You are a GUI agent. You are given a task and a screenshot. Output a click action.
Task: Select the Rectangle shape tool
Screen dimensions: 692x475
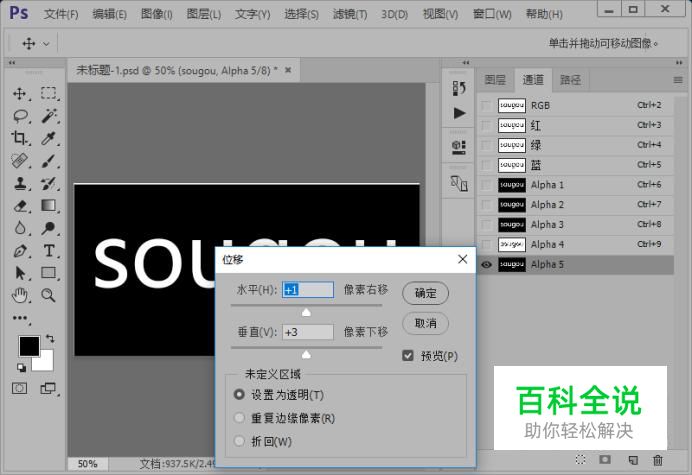(x=49, y=273)
